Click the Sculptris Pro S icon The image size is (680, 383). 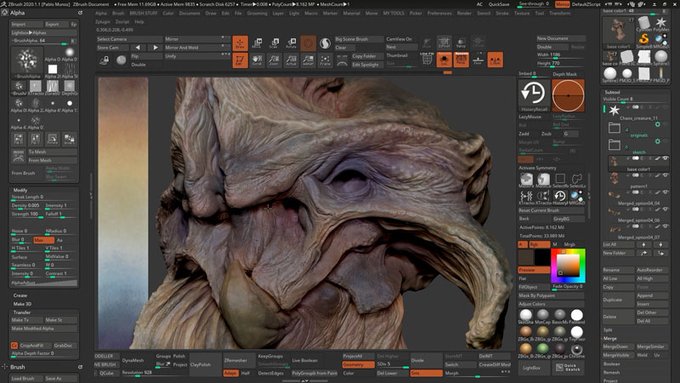coord(325,43)
